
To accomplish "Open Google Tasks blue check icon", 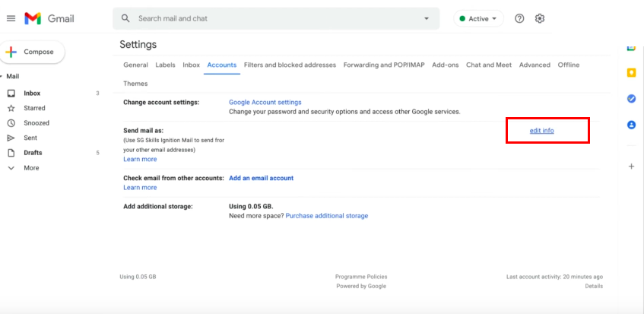I will (x=631, y=99).
